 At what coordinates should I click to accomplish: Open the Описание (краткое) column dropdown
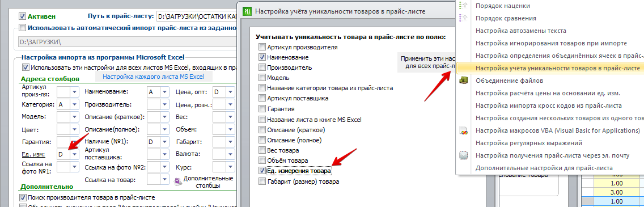point(164,117)
